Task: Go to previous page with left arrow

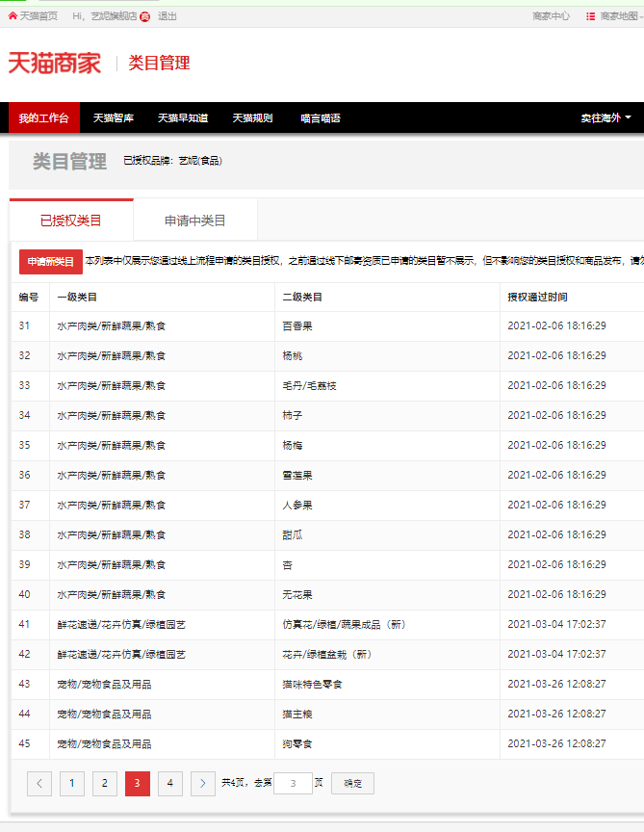Action: tap(39, 783)
